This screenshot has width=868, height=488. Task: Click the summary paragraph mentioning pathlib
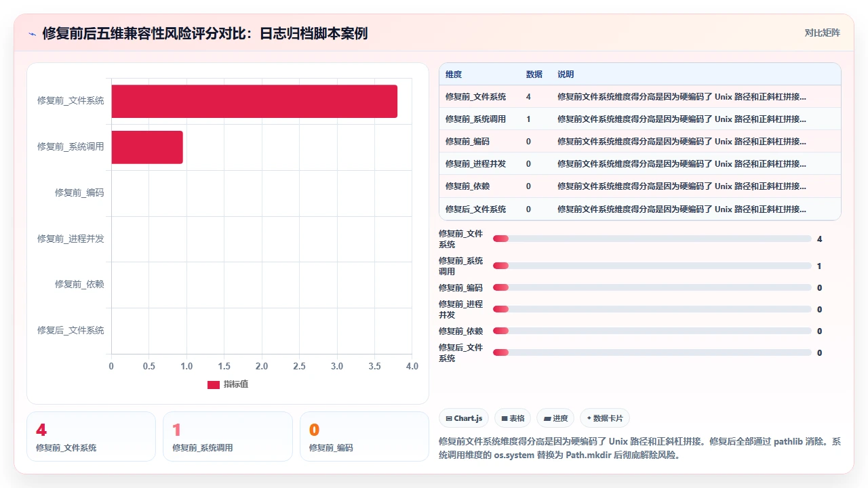click(x=640, y=448)
